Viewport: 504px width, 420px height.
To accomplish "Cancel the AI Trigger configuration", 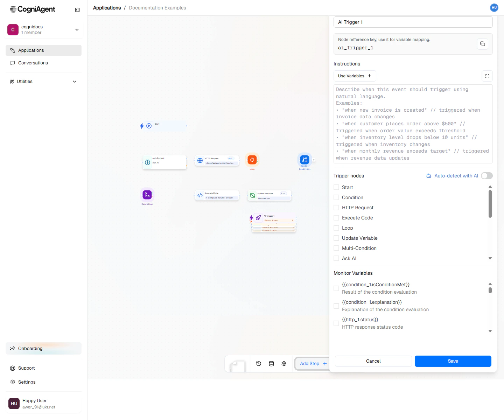I will (x=373, y=361).
